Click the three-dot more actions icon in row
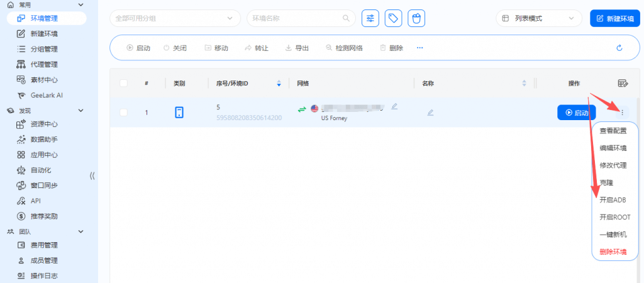 [x=622, y=113]
